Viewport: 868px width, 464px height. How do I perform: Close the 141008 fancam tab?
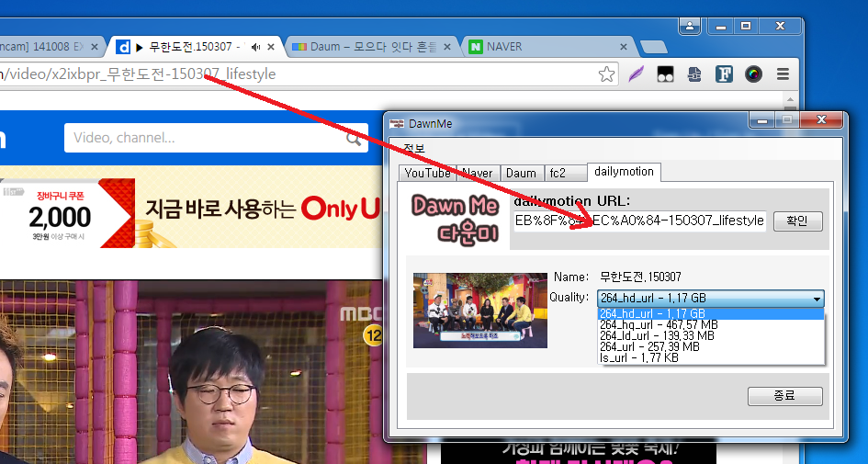94,47
